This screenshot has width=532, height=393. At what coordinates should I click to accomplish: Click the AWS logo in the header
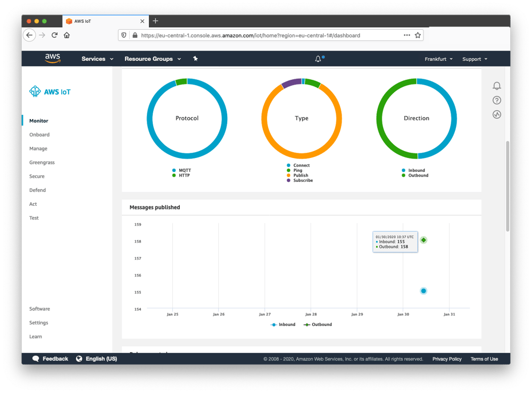53,58
